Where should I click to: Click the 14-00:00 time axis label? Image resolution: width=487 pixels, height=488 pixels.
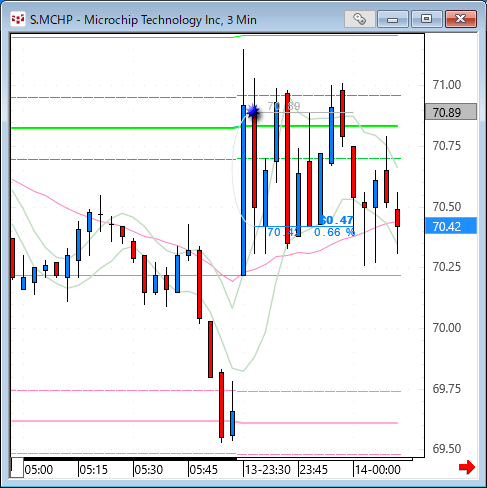pos(378,470)
